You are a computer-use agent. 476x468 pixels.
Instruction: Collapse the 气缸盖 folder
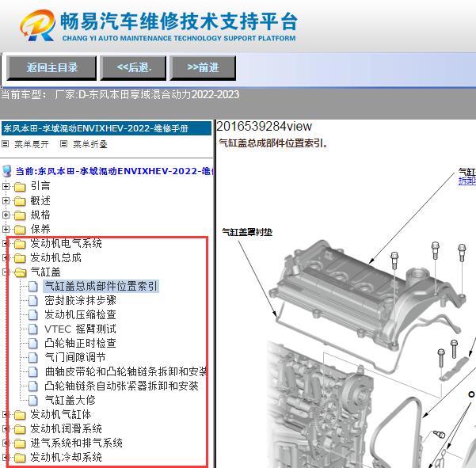pos(5,272)
